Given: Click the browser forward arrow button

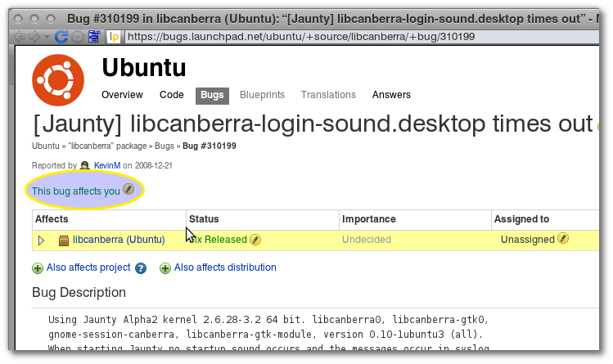Looking at the screenshot, I should pyautogui.click(x=34, y=37).
